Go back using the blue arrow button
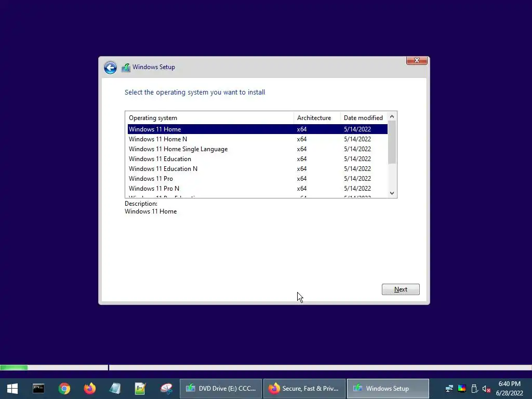 point(110,68)
